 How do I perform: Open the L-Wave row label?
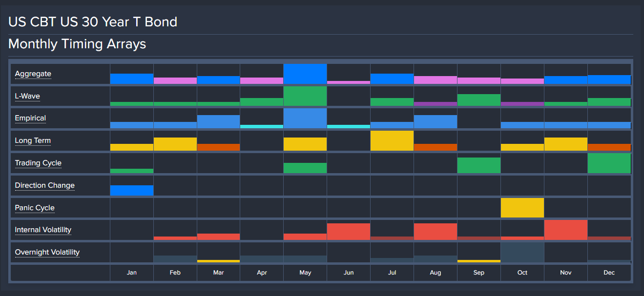tap(27, 97)
